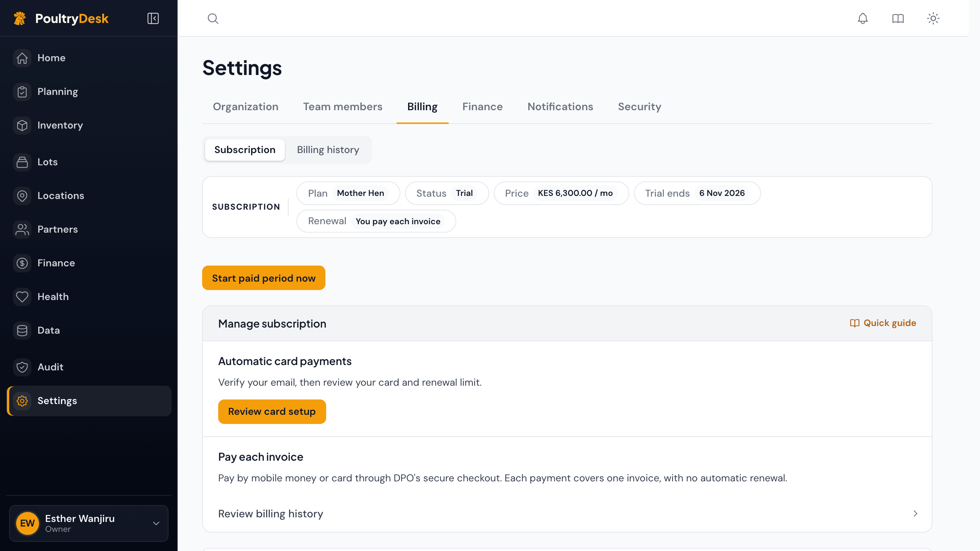980x551 pixels.
Task: Expand Esther Wanjiru account menu chevron
Action: pyautogui.click(x=156, y=523)
